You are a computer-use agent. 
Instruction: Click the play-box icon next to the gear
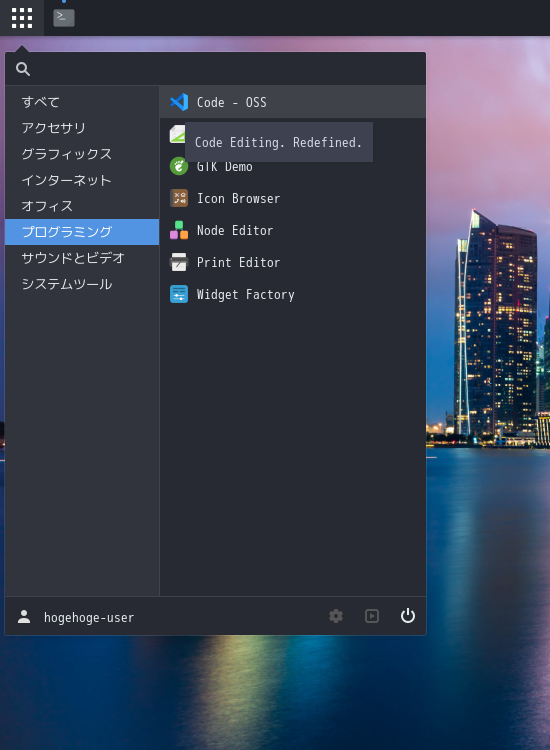click(x=372, y=616)
